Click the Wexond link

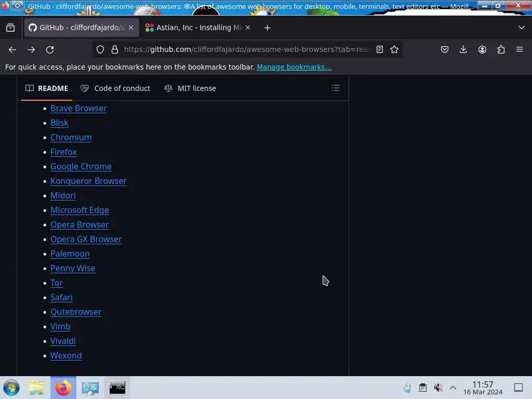(66, 355)
